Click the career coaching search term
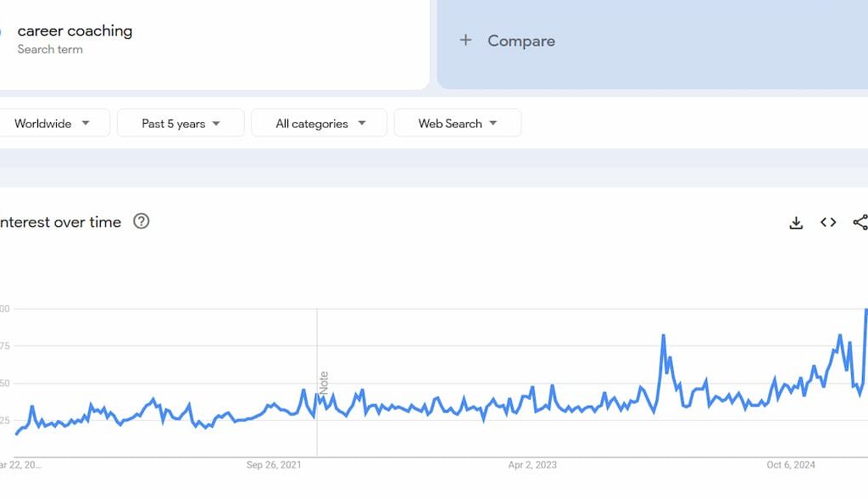 (x=75, y=30)
